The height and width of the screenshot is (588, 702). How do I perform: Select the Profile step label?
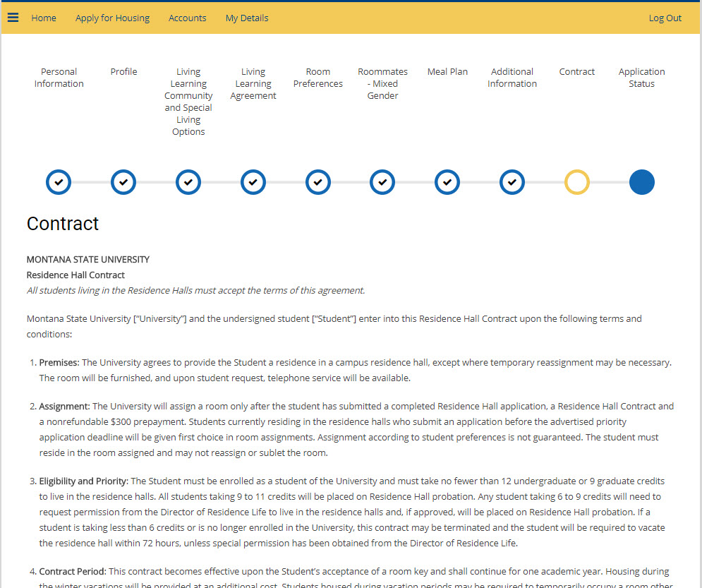click(x=123, y=72)
